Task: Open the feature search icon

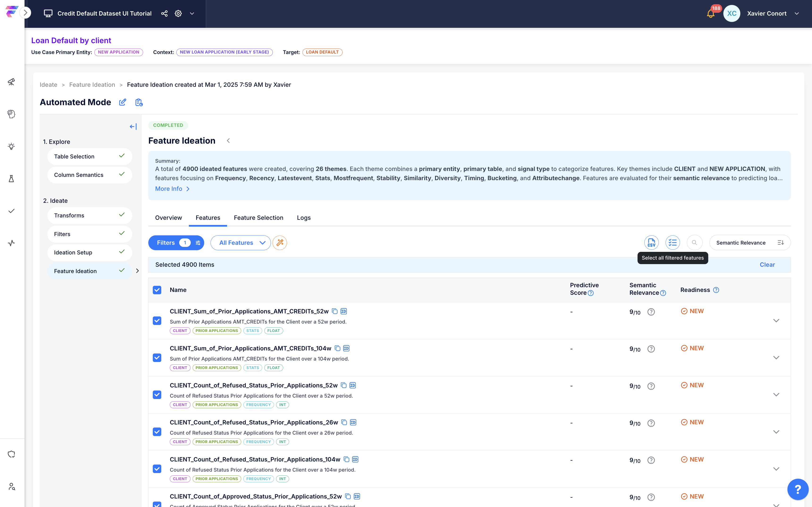Action: point(694,242)
